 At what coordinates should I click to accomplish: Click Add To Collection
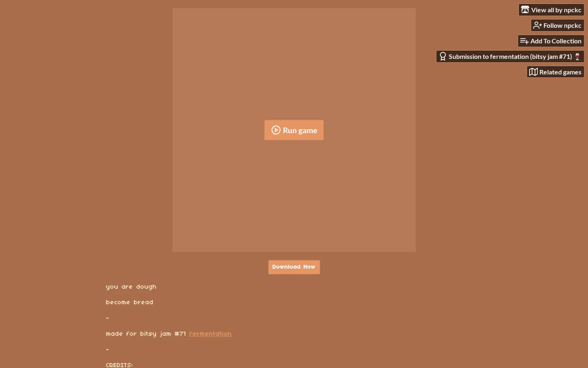pyautogui.click(x=551, y=41)
